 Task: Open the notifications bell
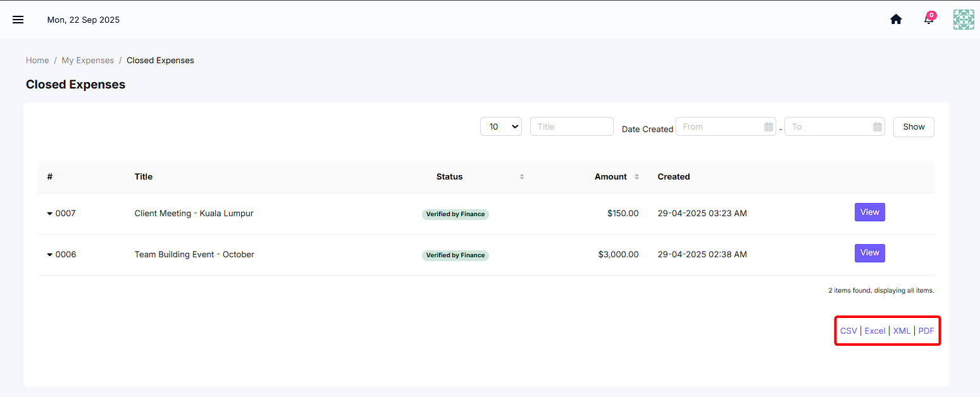pyautogui.click(x=929, y=18)
